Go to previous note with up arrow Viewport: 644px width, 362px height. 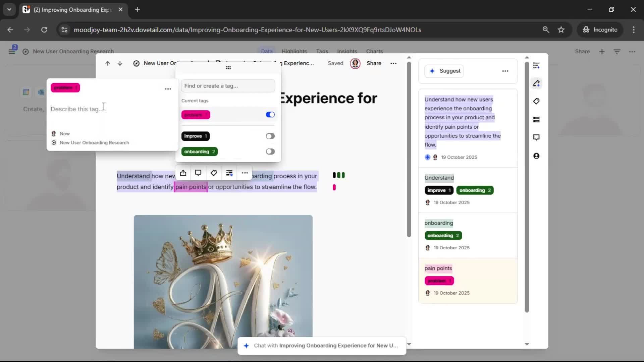pos(107,63)
